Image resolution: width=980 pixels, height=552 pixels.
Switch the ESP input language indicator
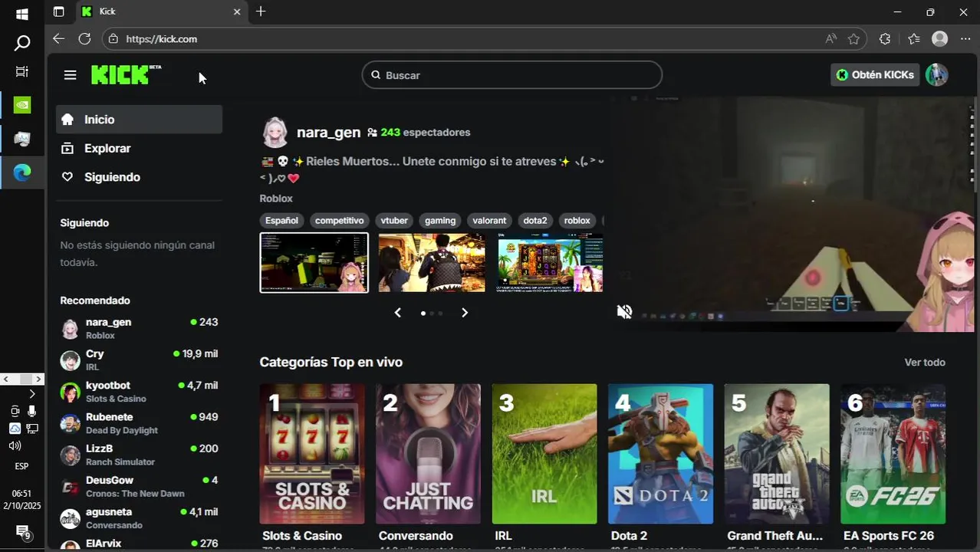coord(21,466)
